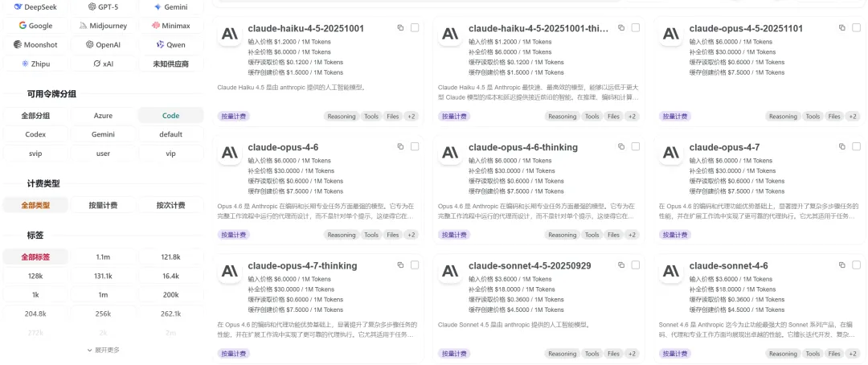The height and width of the screenshot is (365, 868).
Task: Filter by OpenAI provider
Action: click(x=103, y=44)
